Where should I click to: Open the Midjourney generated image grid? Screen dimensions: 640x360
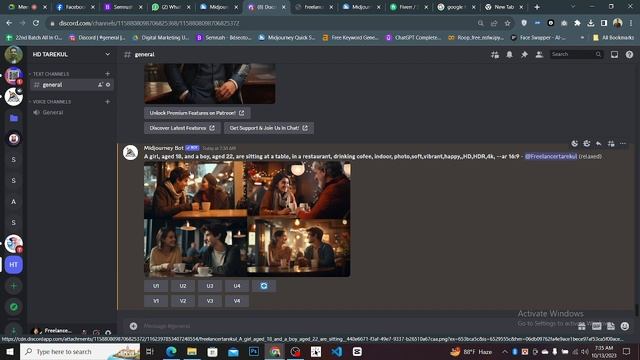(x=247, y=219)
